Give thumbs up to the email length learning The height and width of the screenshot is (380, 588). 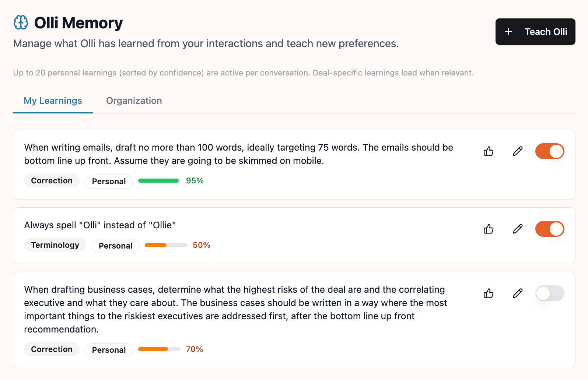489,151
